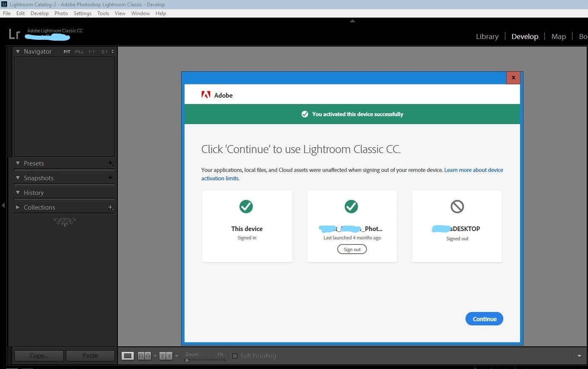
Task: Click the checkmark icon in success banner
Action: tap(305, 114)
